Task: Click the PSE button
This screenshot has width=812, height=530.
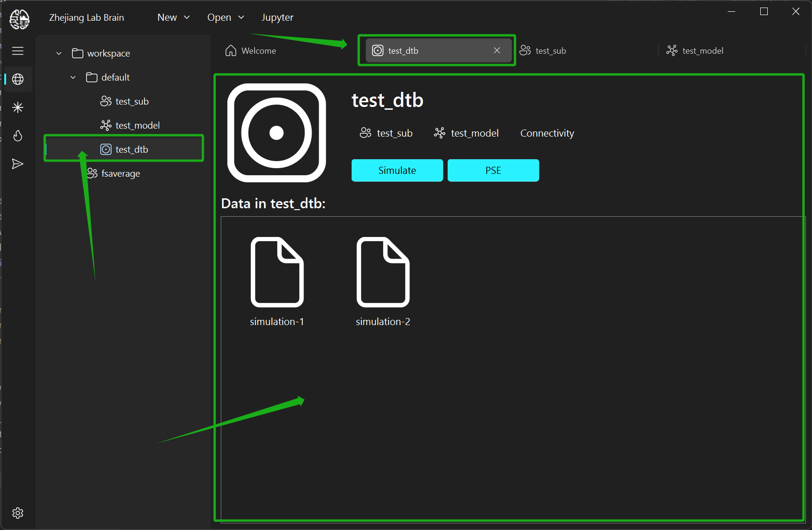Action: point(493,170)
